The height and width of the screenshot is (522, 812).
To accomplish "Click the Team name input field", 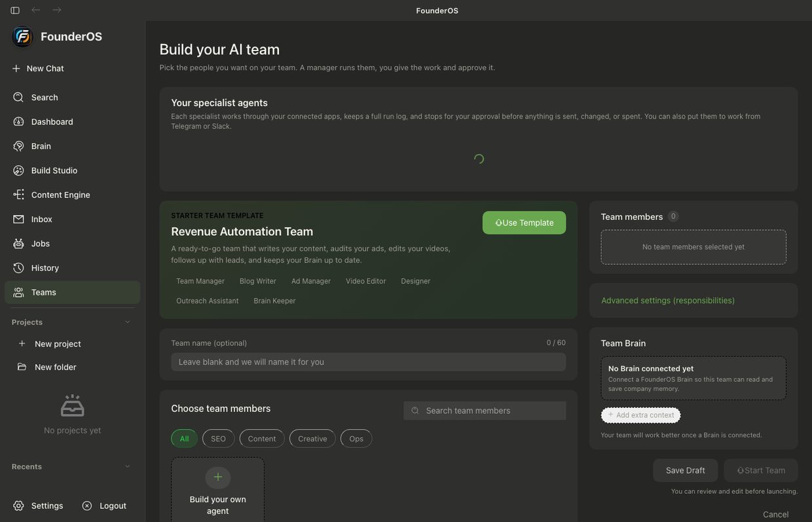I will coord(369,362).
